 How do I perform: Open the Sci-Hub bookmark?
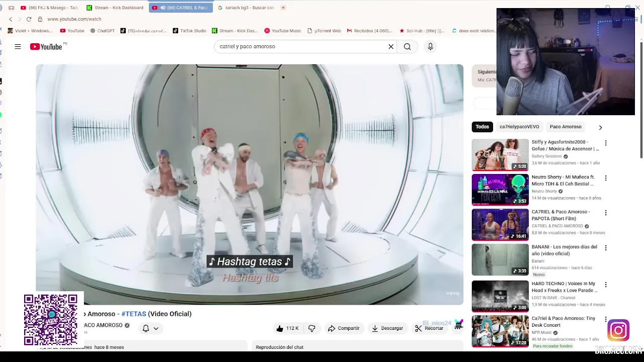point(422,31)
